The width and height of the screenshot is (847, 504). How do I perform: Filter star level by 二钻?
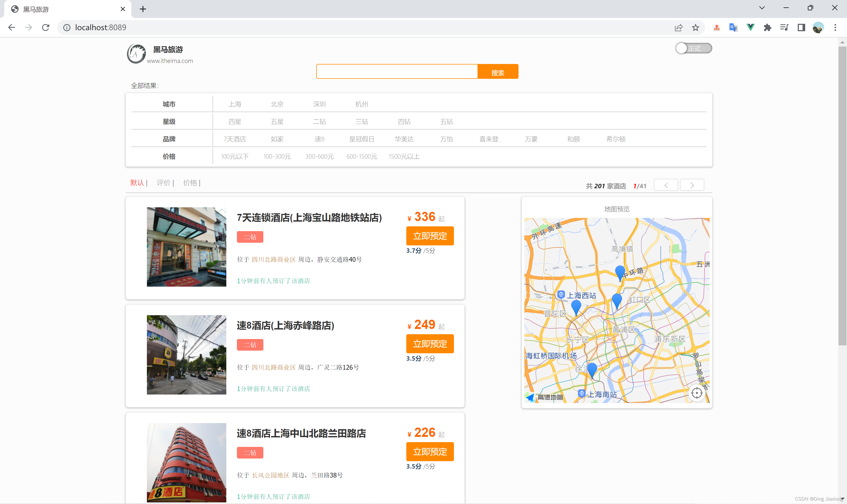click(319, 121)
